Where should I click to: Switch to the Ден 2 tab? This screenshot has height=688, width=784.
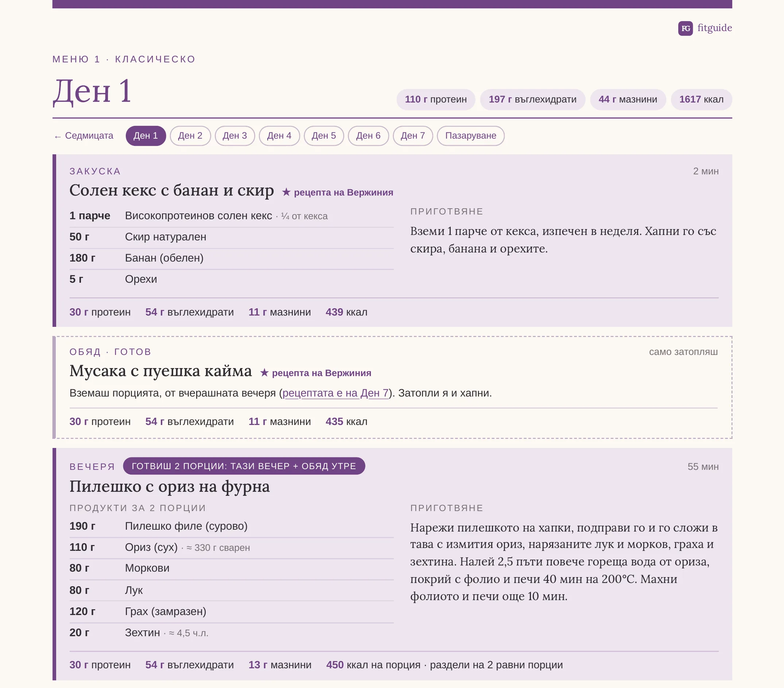pyautogui.click(x=190, y=136)
